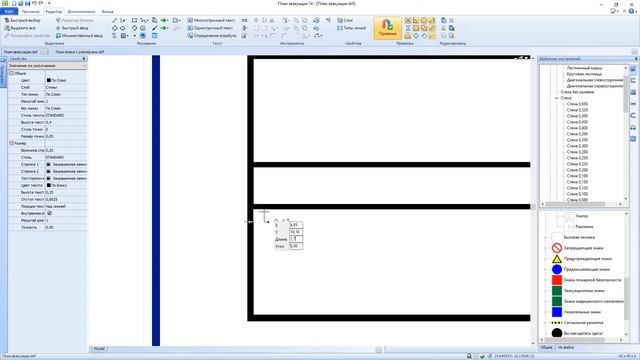This screenshot has width=640, height=360.
Task: Click the magnifier icon in the status bar
Action: pos(469,356)
